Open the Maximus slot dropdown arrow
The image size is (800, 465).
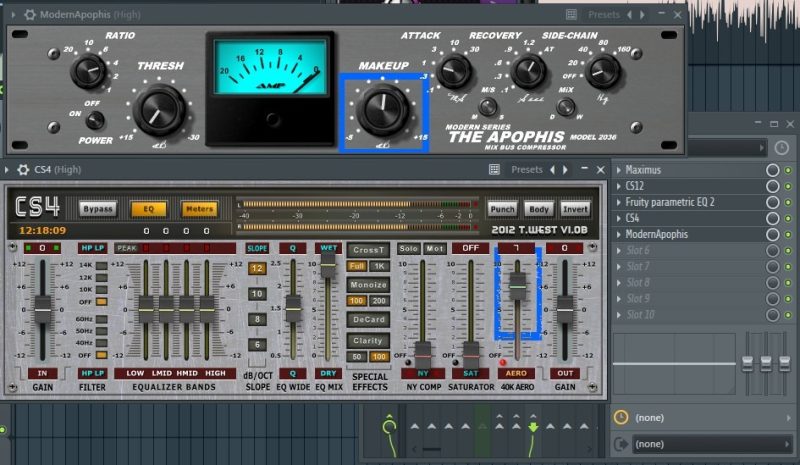[619, 170]
